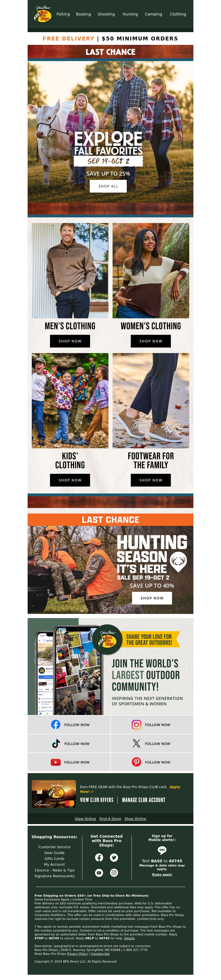Open the Instagram Follow Now icon
Screen dimensions: 221x980
136,724
